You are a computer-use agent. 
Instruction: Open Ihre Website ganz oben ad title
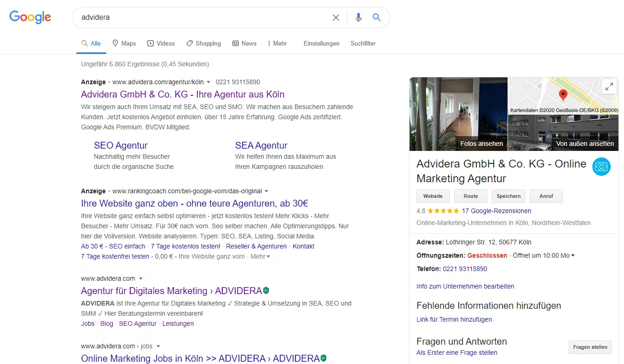(x=195, y=203)
